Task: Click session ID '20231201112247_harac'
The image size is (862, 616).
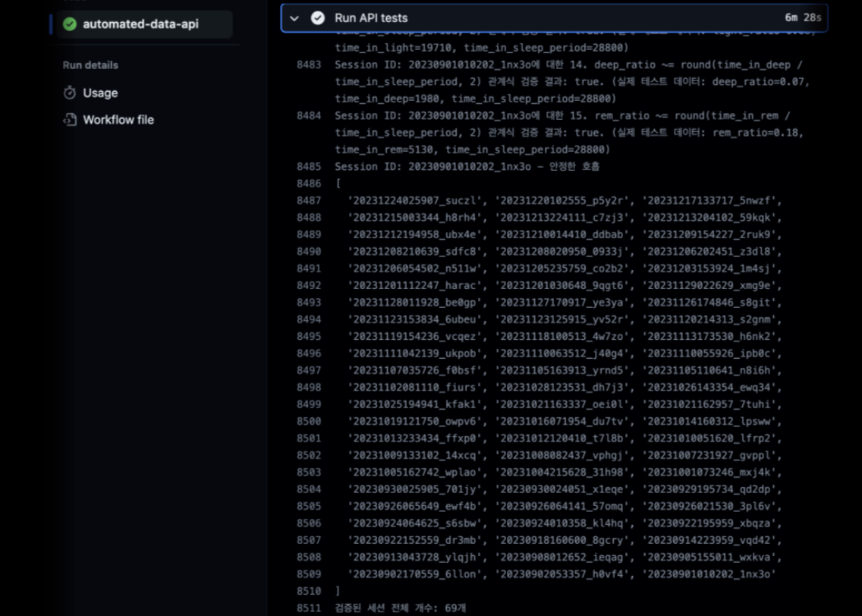Action: point(414,286)
